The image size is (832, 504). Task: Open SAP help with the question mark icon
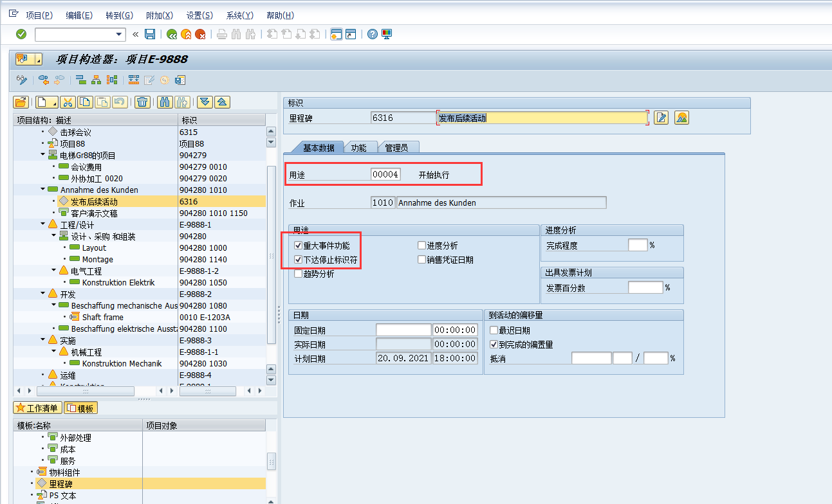(373, 33)
